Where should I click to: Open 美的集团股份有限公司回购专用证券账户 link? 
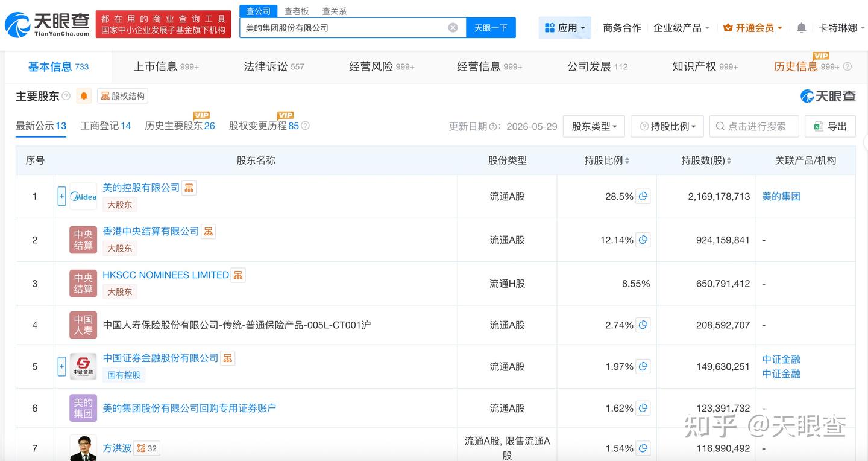click(x=189, y=408)
